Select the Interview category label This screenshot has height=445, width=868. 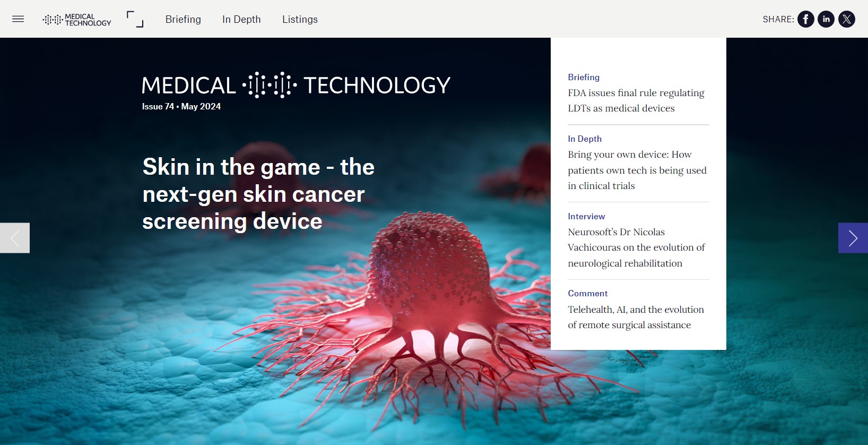[x=586, y=216]
